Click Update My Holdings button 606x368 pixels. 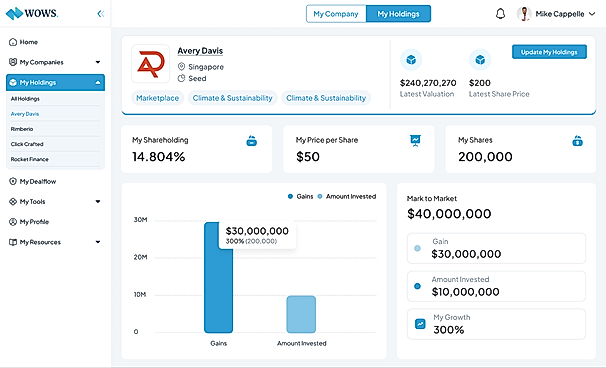point(549,52)
